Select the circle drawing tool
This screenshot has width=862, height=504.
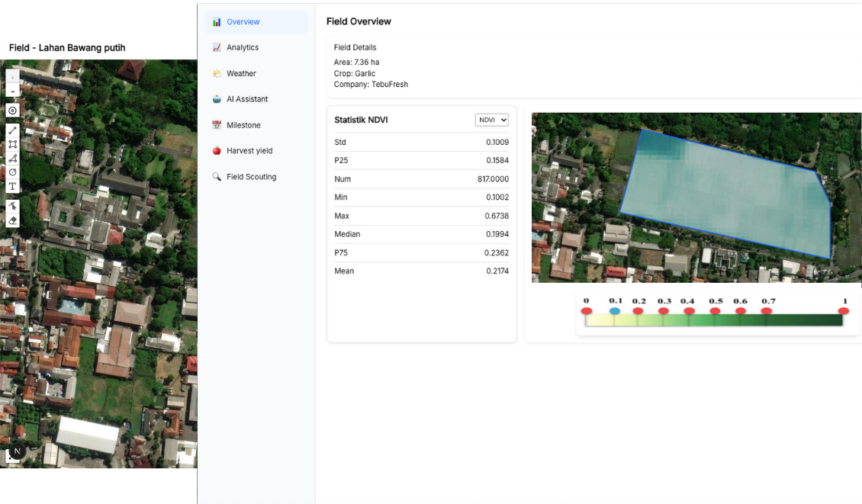click(x=12, y=172)
